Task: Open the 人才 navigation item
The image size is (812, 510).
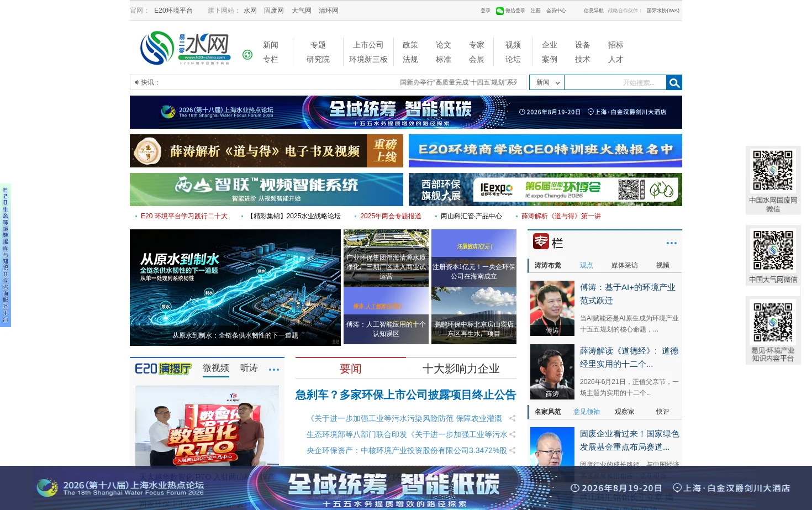Action: tap(616, 60)
